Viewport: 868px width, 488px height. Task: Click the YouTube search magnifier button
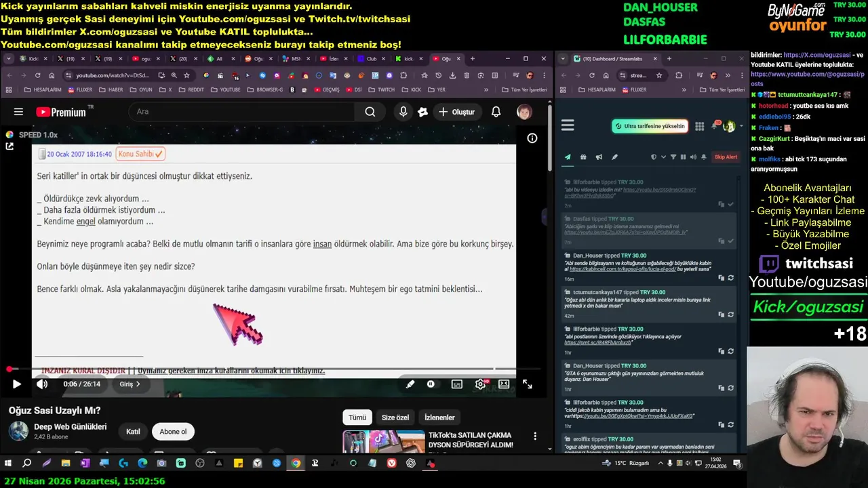(x=370, y=112)
